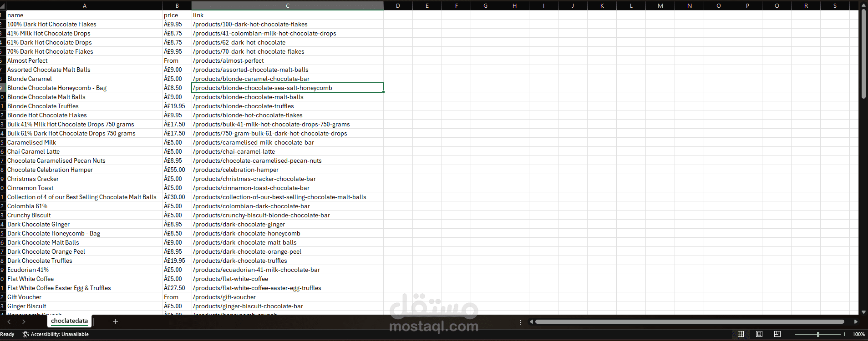This screenshot has width=868, height=341.
Task: Click the vertical scrollbar thumb
Action: [x=863, y=55]
